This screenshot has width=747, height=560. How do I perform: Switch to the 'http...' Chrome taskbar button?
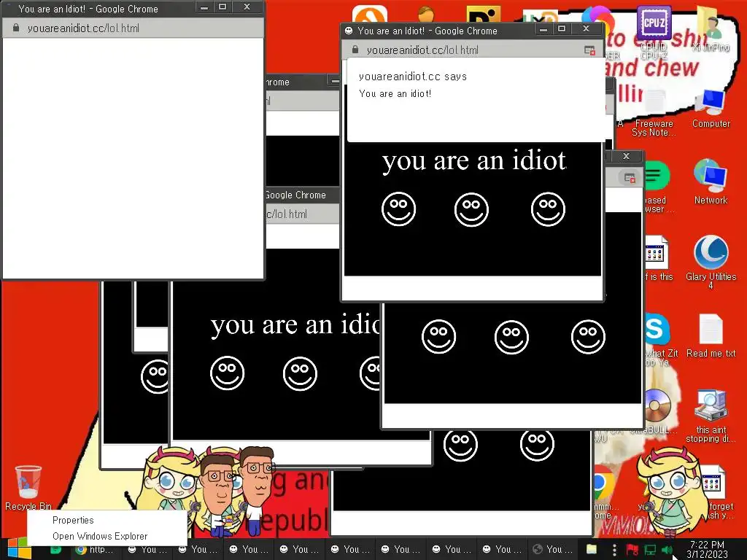(x=94, y=549)
